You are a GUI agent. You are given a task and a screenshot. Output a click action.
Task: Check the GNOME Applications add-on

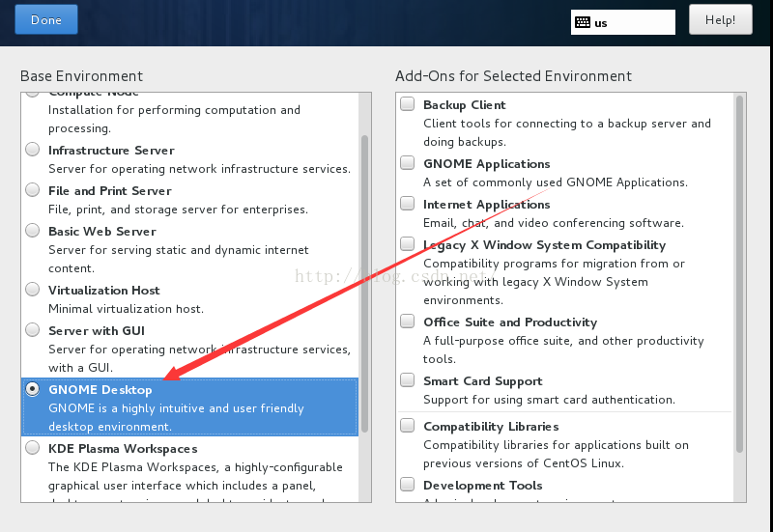point(408,164)
